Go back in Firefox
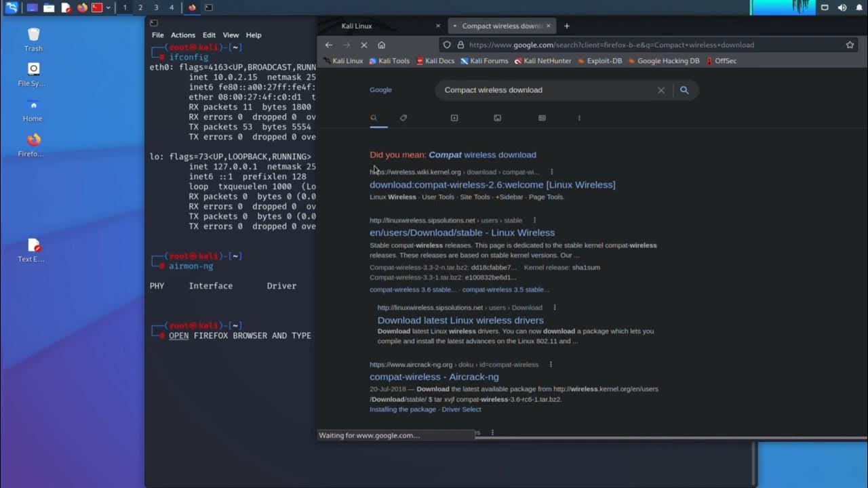 click(x=329, y=45)
